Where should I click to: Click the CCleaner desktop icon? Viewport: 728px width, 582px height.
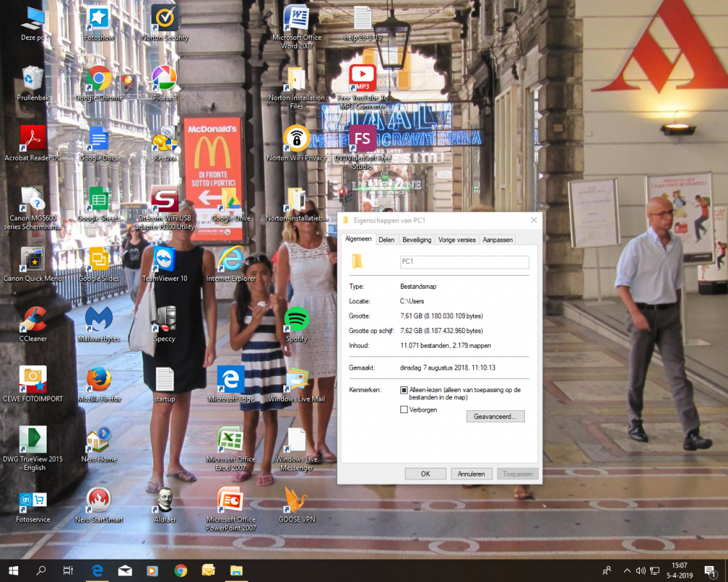point(33,319)
